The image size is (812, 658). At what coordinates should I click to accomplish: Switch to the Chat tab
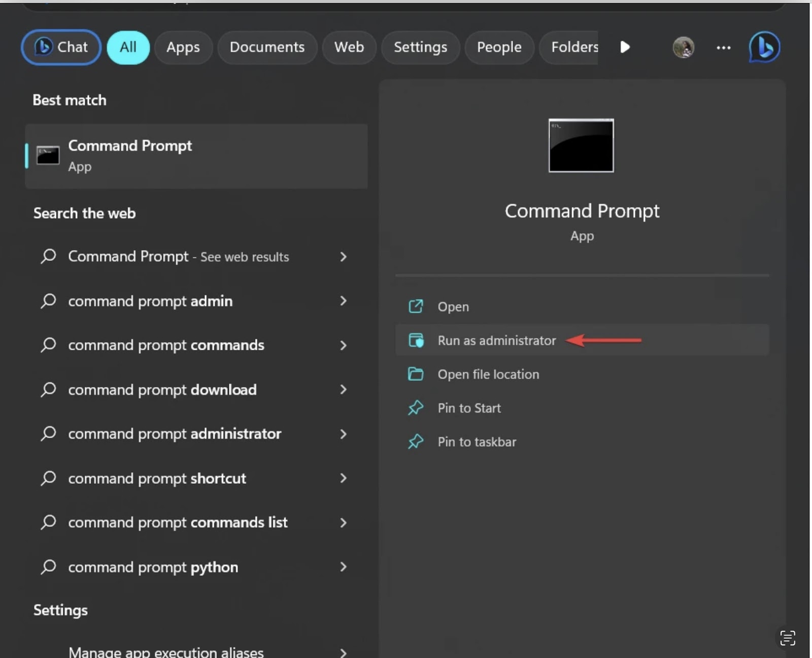61,47
